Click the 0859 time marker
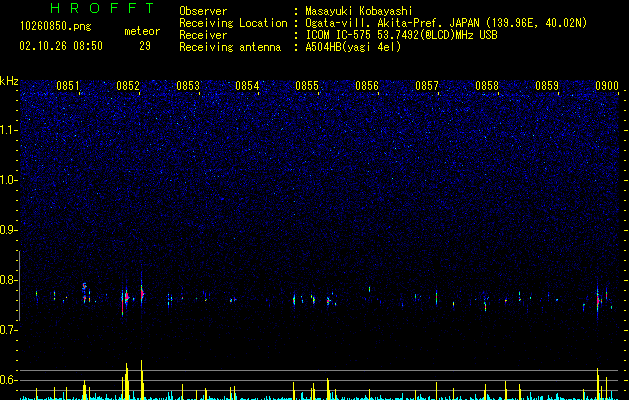Screen dimensions: 629x400 tap(547, 86)
